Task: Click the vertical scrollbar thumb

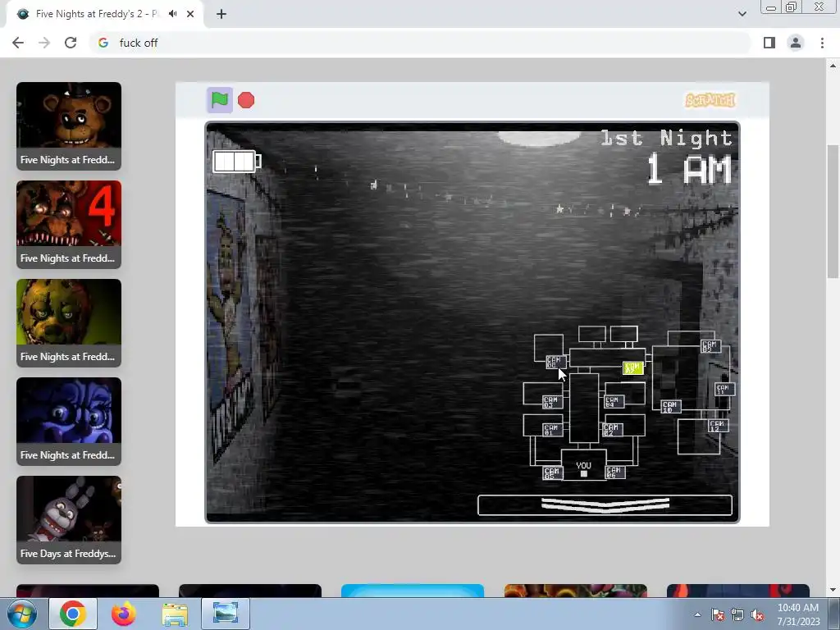Action: click(x=833, y=212)
